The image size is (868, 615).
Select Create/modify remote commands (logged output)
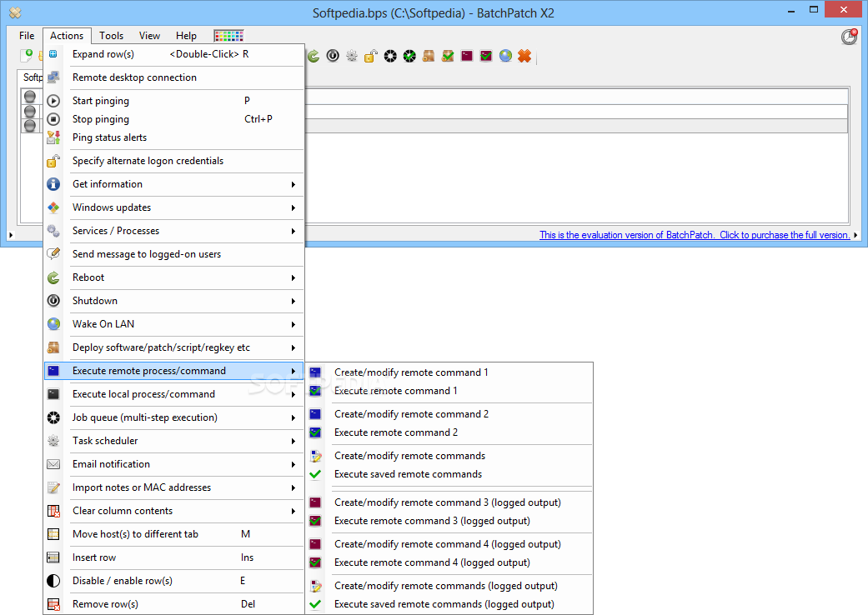pyautogui.click(x=449, y=586)
